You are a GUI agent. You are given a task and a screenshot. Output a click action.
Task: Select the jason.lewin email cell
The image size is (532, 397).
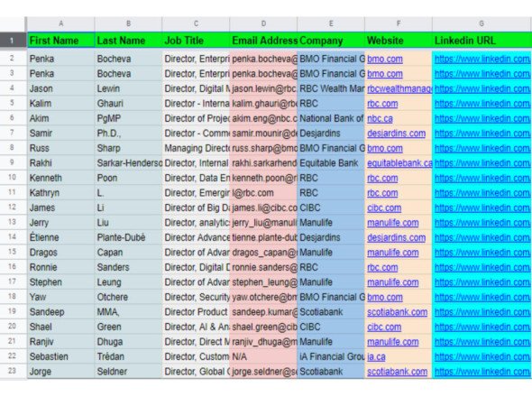click(x=263, y=88)
